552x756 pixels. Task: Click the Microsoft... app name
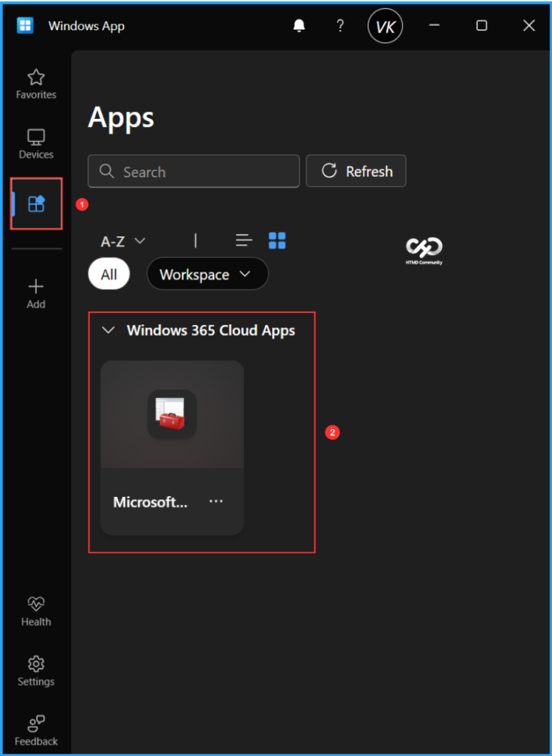click(x=151, y=502)
